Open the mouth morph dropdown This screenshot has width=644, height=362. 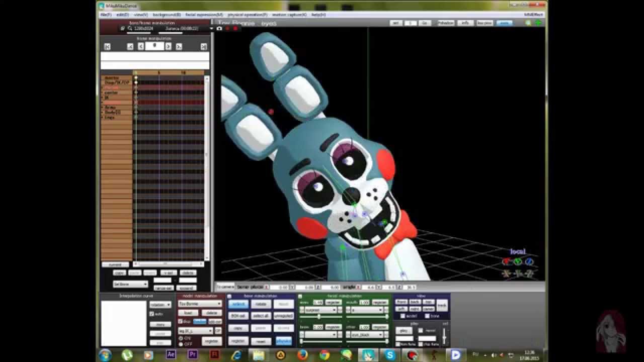[367, 310]
